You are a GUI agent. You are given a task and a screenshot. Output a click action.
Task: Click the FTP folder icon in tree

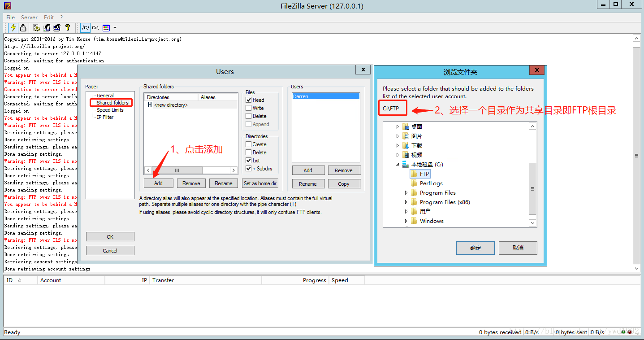(x=414, y=174)
